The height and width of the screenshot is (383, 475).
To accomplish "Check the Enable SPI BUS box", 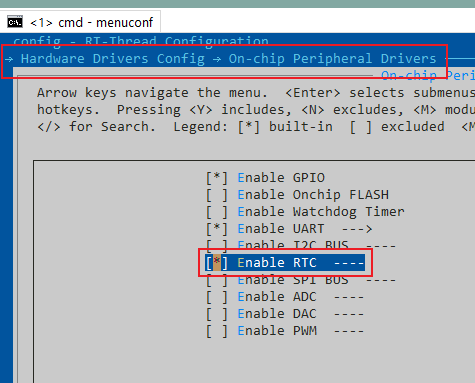I will pyautogui.click(x=217, y=280).
